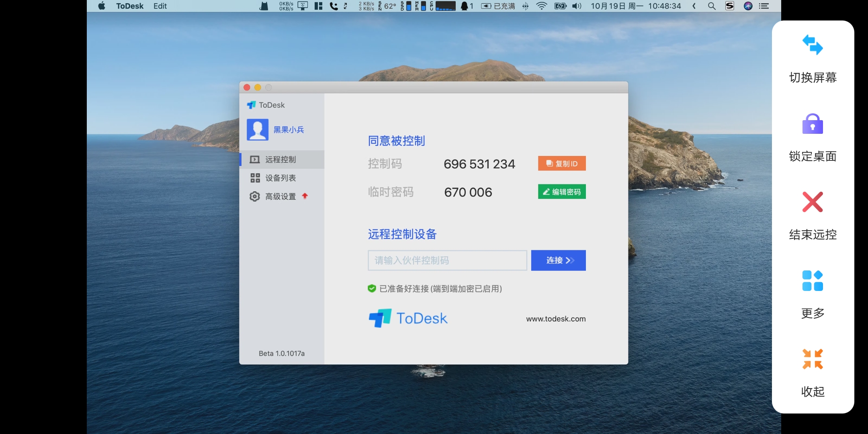Focus the 请输入伙伴控制码 input field
The height and width of the screenshot is (434, 868).
click(x=447, y=260)
